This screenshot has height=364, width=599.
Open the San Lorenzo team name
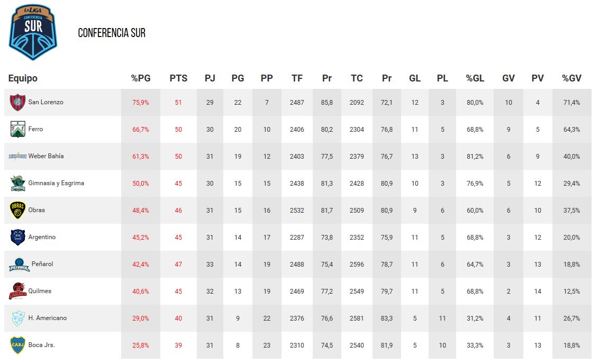pyautogui.click(x=46, y=102)
